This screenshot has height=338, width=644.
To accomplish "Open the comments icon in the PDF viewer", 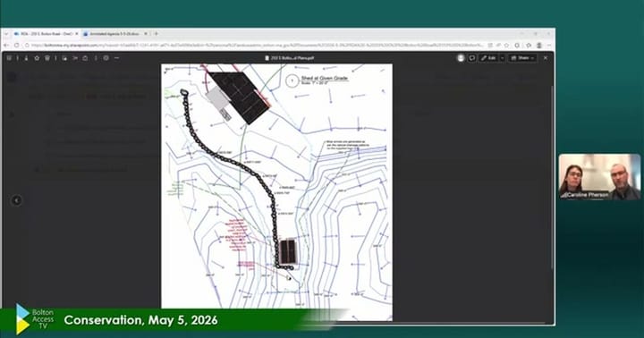I will point(472,58).
